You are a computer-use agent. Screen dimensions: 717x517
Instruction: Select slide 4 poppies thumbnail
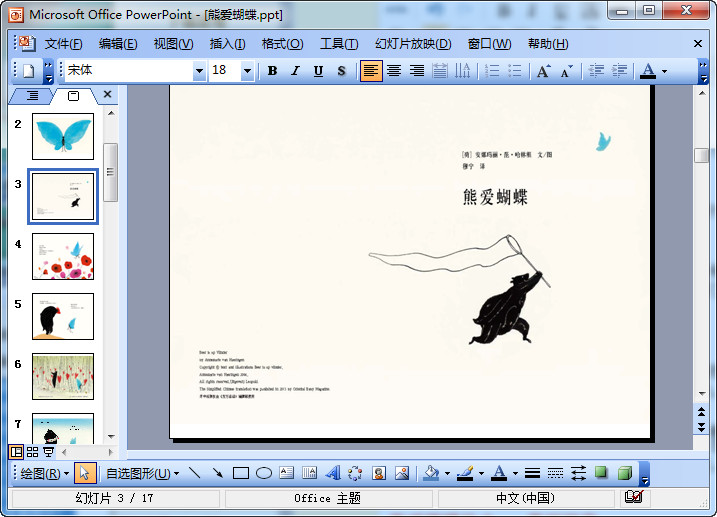[x=63, y=256]
